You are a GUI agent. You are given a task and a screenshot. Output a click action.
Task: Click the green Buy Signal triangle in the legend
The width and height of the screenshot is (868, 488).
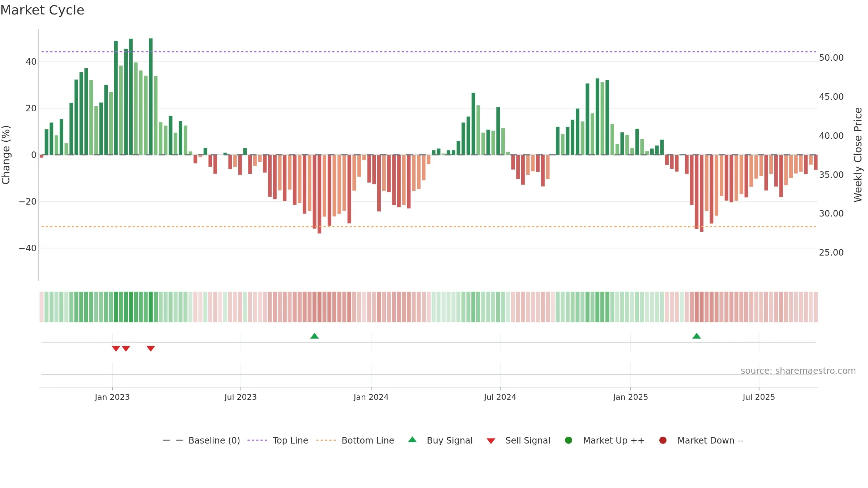[412, 440]
